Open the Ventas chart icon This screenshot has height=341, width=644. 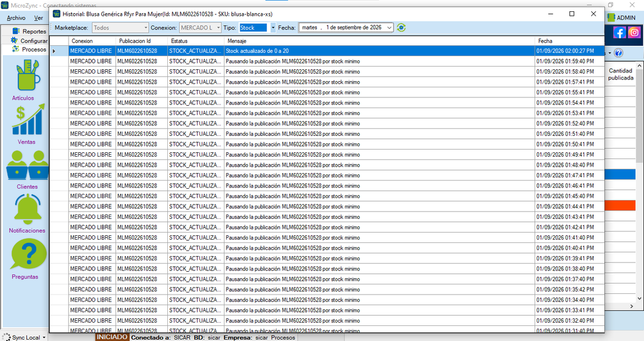pyautogui.click(x=28, y=120)
